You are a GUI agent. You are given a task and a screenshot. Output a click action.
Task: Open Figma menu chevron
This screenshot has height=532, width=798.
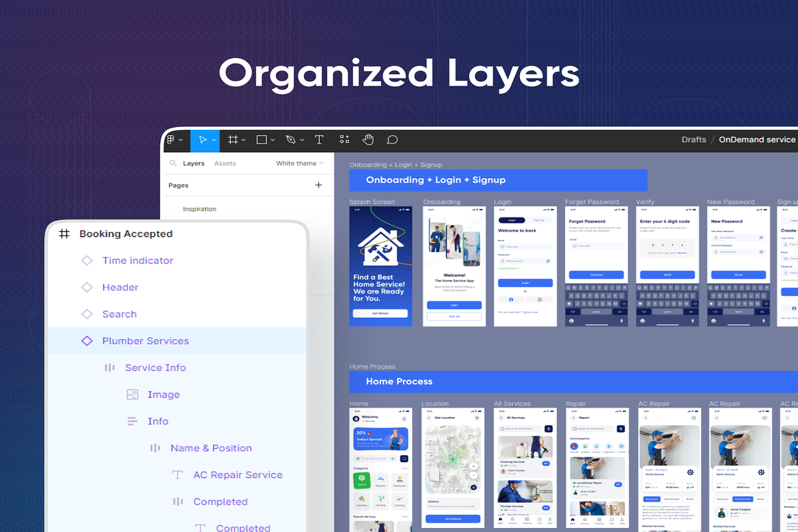(x=181, y=140)
